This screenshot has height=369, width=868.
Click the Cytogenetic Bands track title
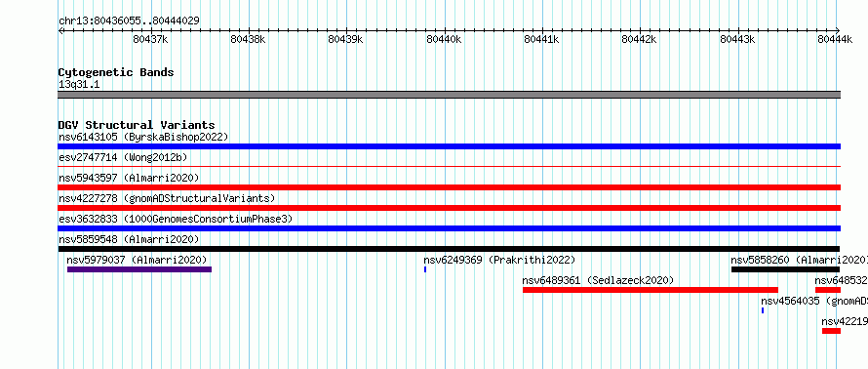[x=116, y=72]
